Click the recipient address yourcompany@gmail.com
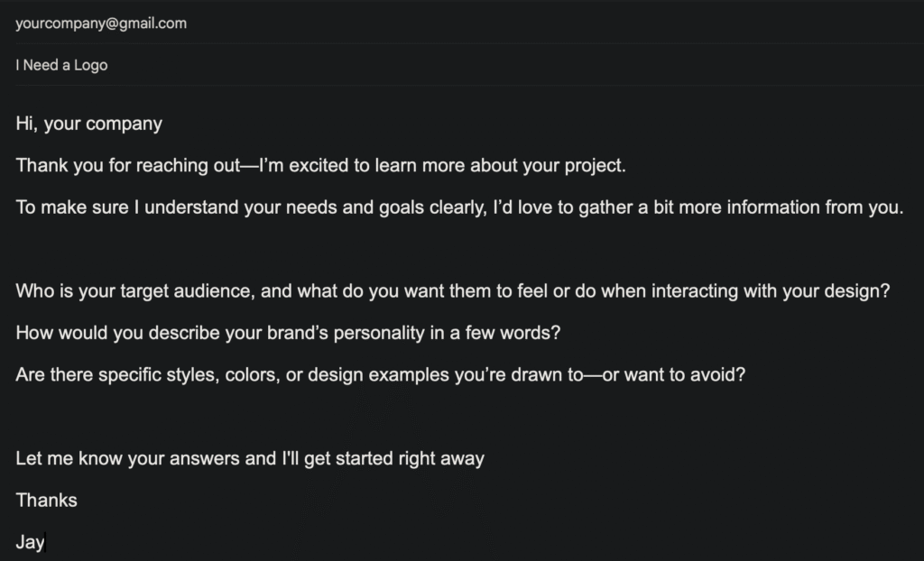The height and width of the screenshot is (561, 924). click(x=101, y=23)
